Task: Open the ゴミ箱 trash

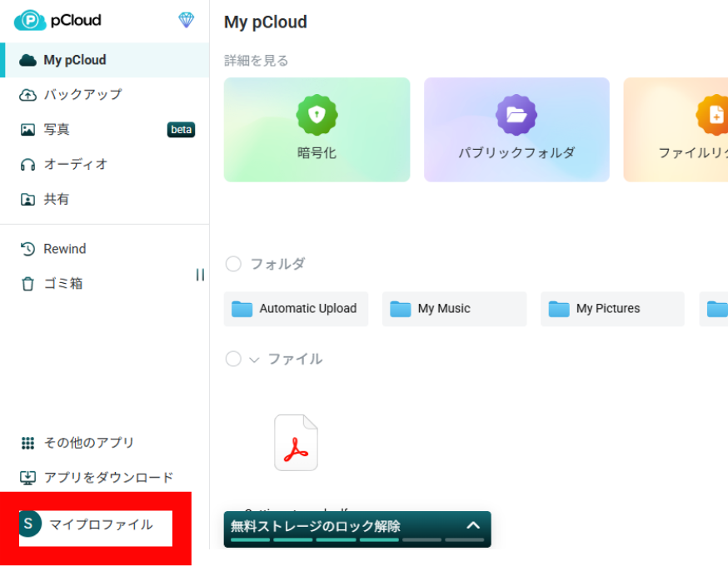Action: tap(63, 284)
